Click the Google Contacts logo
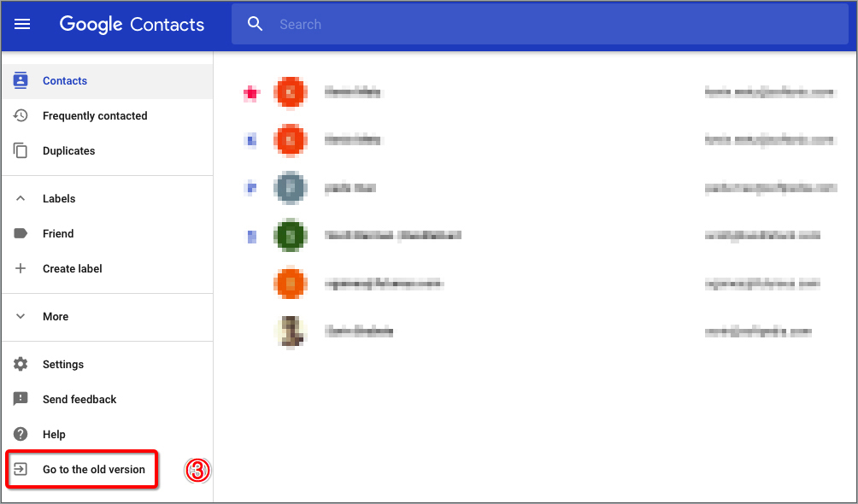Screen dimensions: 858x504 (x=132, y=24)
